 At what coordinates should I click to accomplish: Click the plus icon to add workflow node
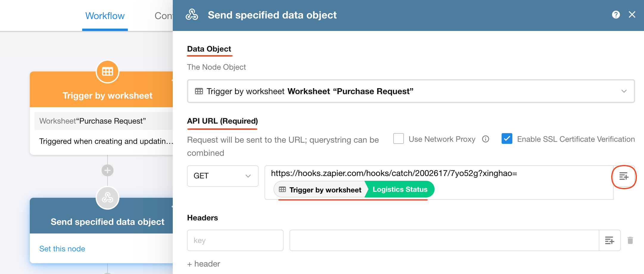(108, 171)
